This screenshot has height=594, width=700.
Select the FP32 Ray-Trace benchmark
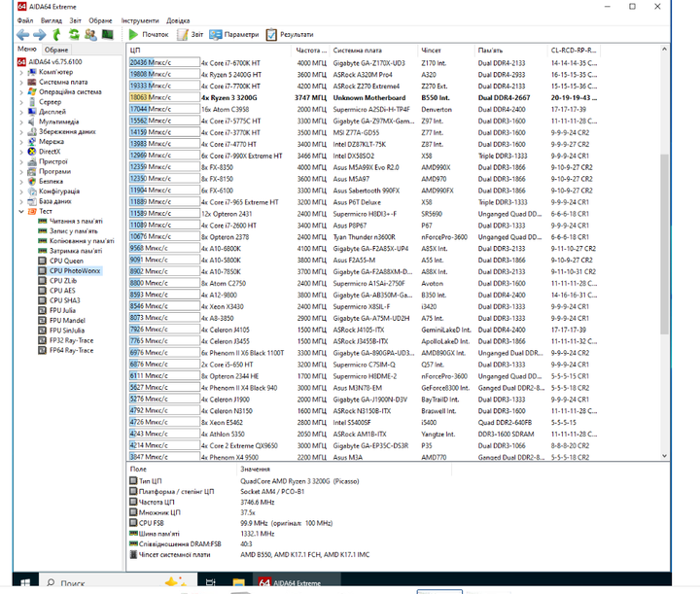coord(71,340)
